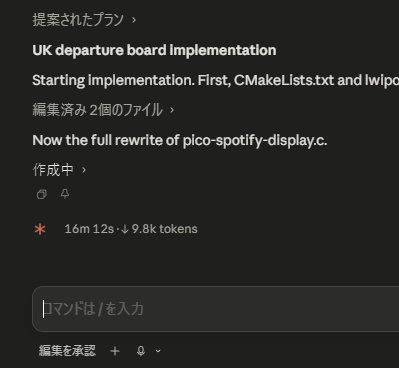Click the 9.8k tokens counter
399x368 pixels.
[164, 229]
